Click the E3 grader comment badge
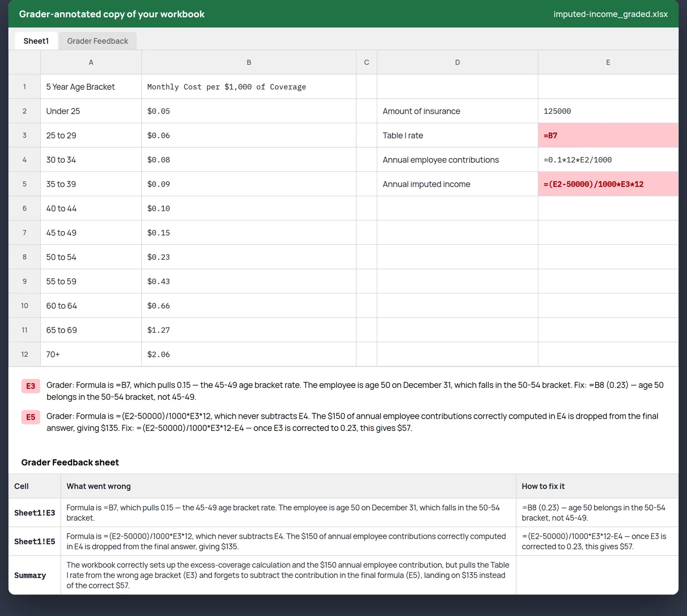This screenshot has height=616, width=687. coord(30,386)
